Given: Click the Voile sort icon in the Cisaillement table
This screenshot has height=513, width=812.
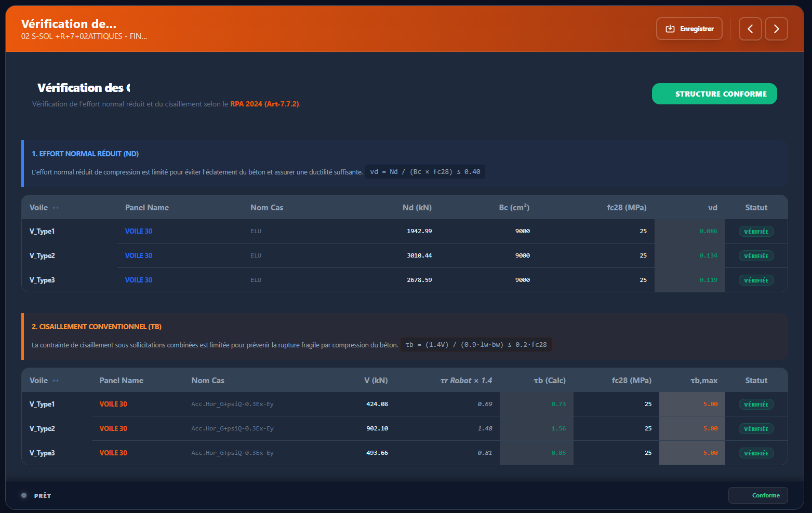Looking at the screenshot, I should click(57, 380).
